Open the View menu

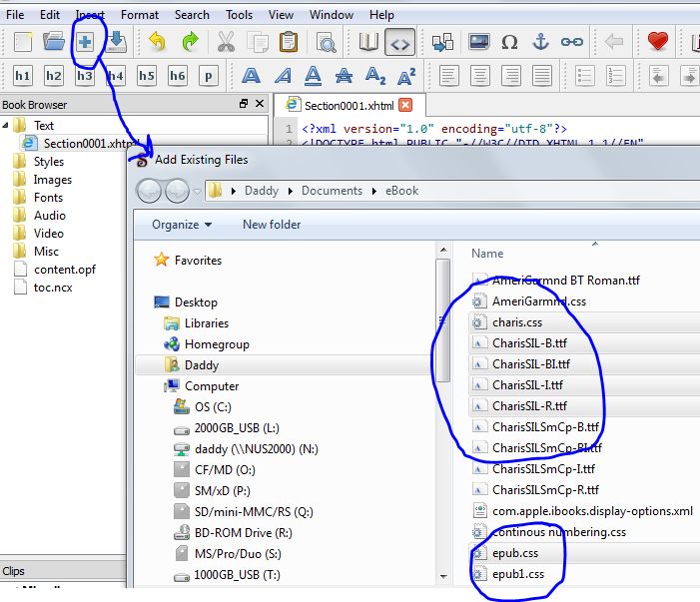click(x=281, y=15)
